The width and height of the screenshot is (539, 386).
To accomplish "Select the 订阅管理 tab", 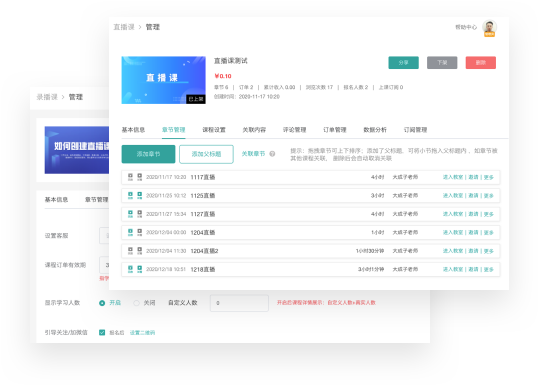I will [415, 130].
